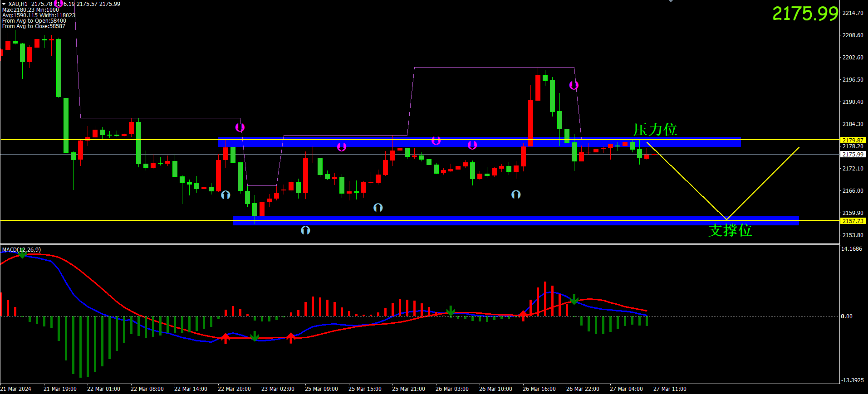Click the blue buy arrow below the 25 Mar 15:00 candles
This screenshot has width=868, height=394.
point(378,208)
